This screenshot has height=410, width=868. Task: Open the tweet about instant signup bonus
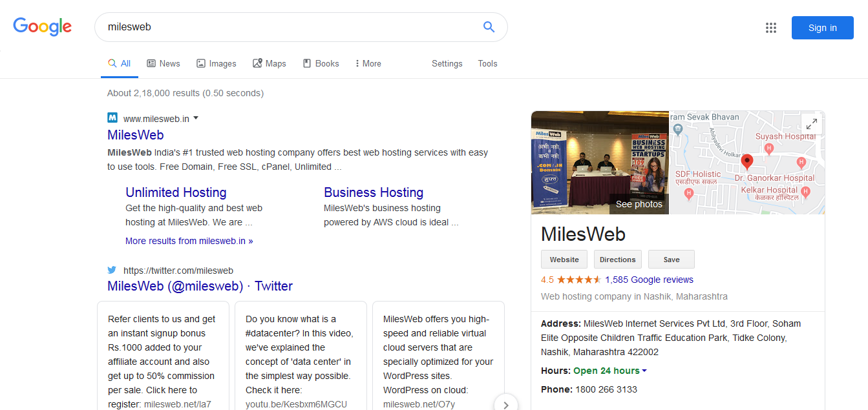(x=163, y=356)
